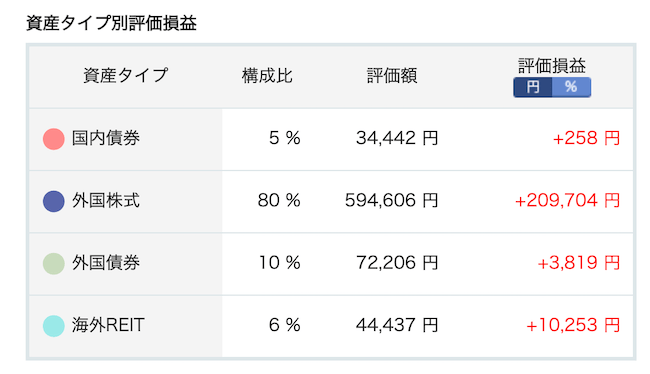Click the 594,606 円 valuation amount
Image resolution: width=650 pixels, height=374 pixels.
coord(391,201)
